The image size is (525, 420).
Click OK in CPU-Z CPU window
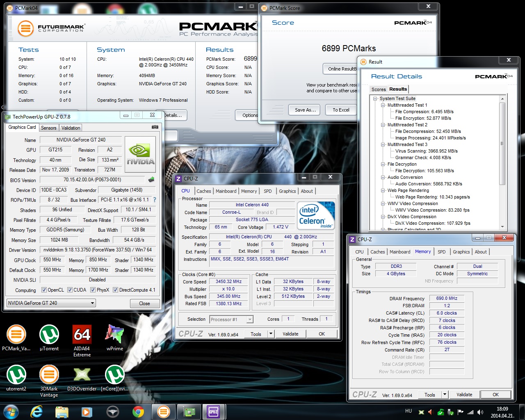point(322,334)
